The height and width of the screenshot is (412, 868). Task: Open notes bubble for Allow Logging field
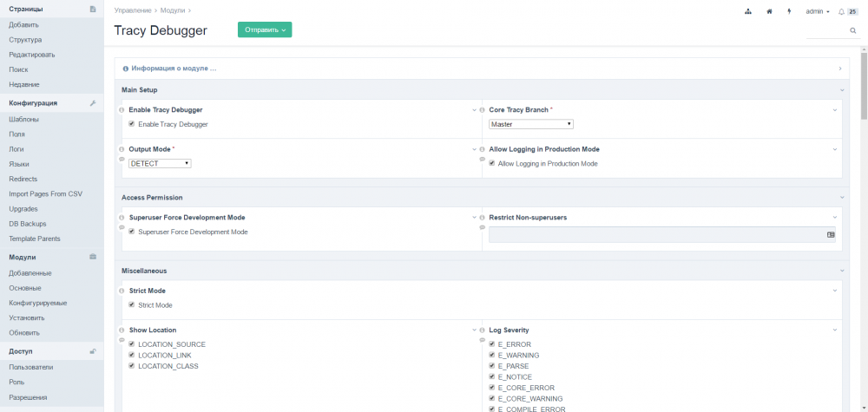[482, 160]
